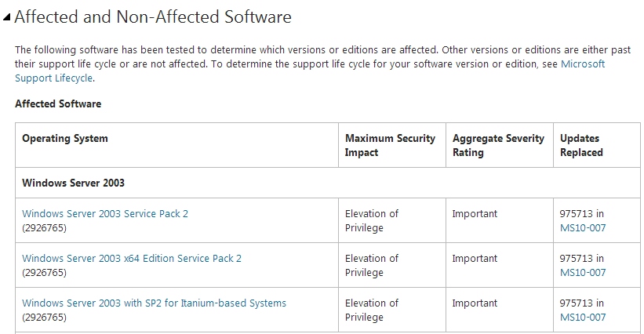
Task: Open Windows Server 2003 x64 Edition link
Action: click(x=132, y=258)
